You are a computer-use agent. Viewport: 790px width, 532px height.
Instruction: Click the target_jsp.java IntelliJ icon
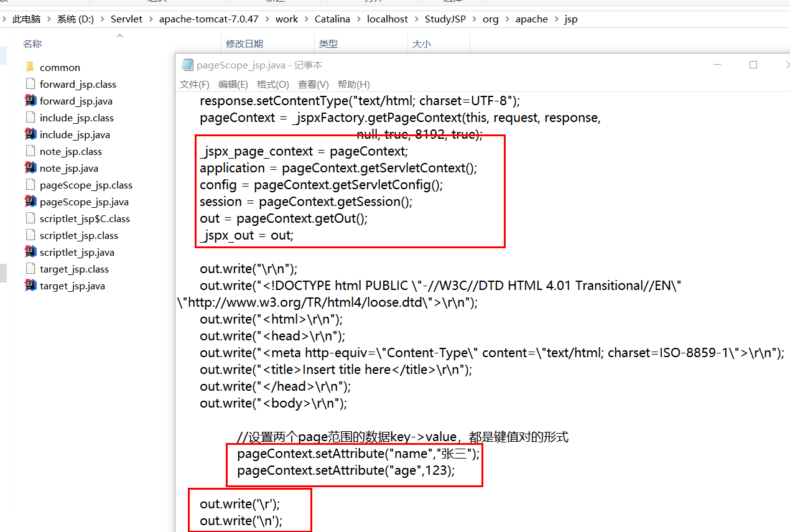pyautogui.click(x=30, y=286)
